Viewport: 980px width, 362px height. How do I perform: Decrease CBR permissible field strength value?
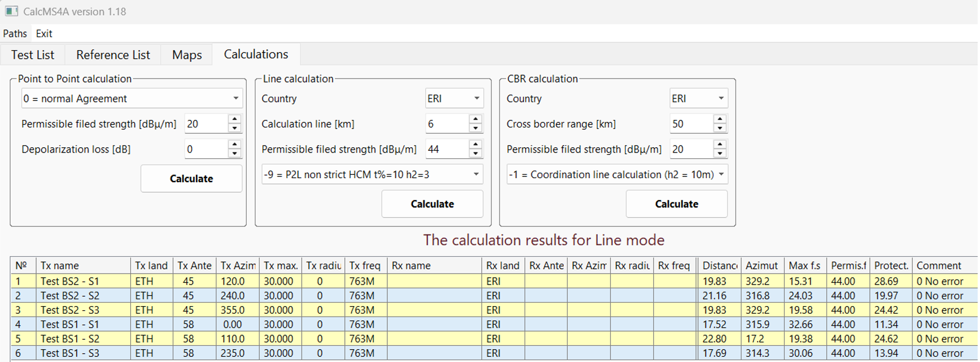click(x=719, y=154)
